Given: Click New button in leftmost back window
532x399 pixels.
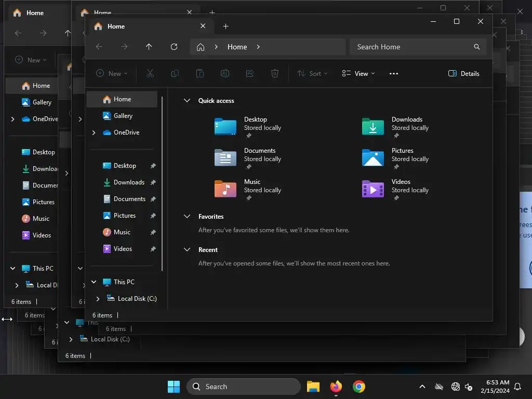Looking at the screenshot, I should (x=31, y=60).
